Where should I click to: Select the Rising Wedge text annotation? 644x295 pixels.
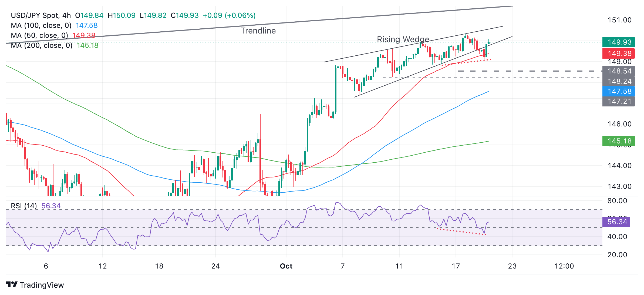point(403,39)
